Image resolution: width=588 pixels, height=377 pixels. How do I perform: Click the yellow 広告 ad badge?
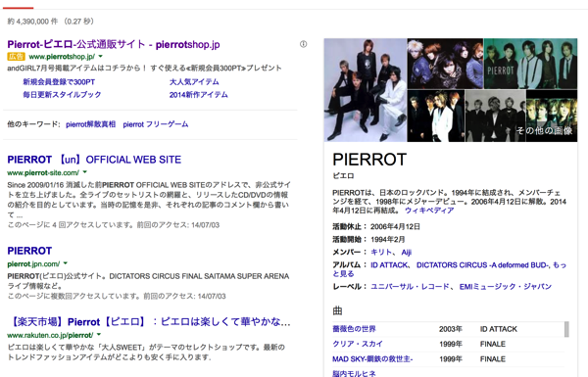click(x=16, y=57)
